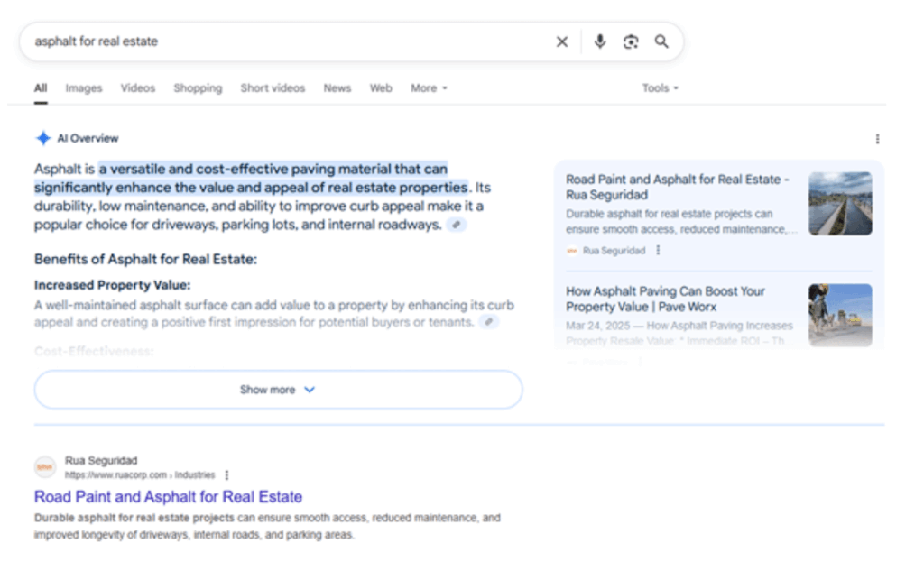Click 'Rua Seguridad' site name in organic result

tap(101, 460)
